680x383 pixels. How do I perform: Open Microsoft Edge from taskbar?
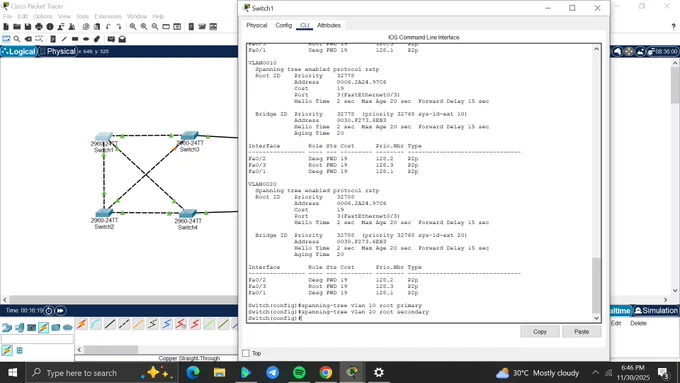tap(193, 373)
